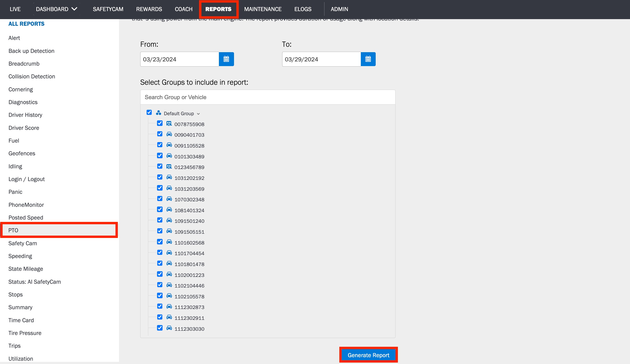Screen dimensions: 630x364
Task: Open the SAFETYCAM tab
Action: pyautogui.click(x=108, y=9)
